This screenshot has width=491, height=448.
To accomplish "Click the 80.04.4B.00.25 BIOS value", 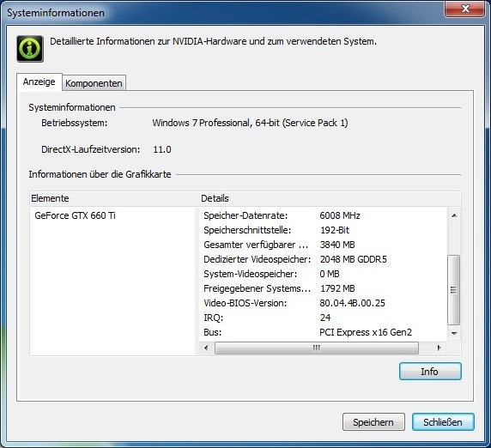I will tap(352, 303).
